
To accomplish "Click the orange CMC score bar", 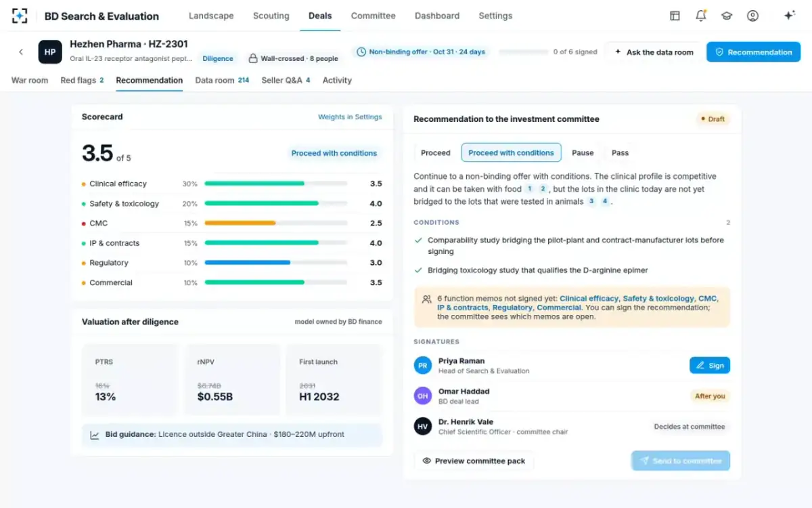I will tap(276, 223).
